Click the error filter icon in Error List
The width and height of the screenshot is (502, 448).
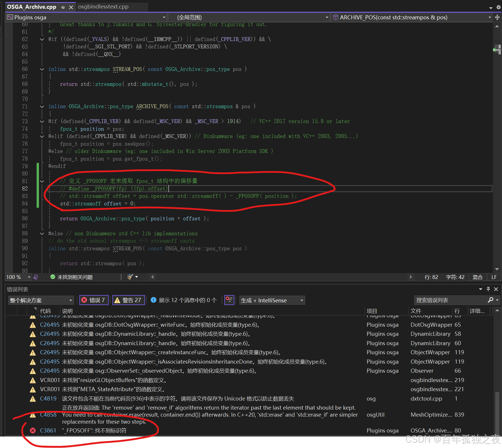[x=229, y=300]
